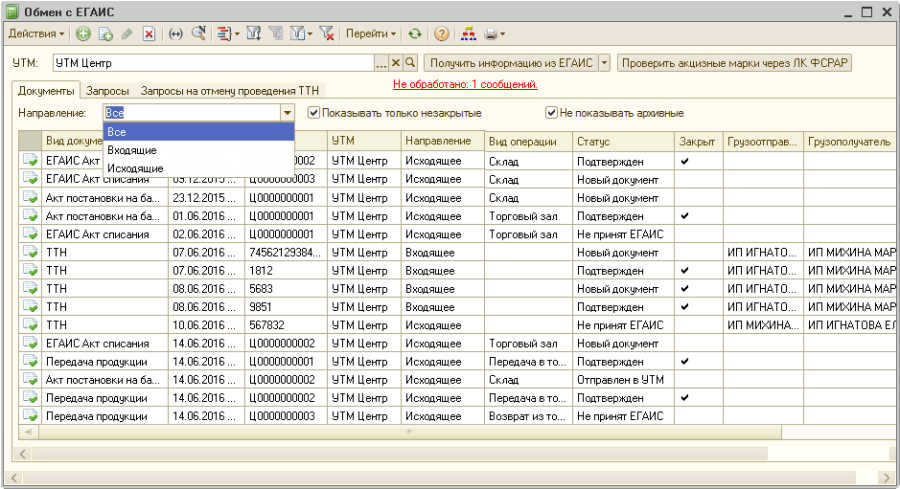Click the Направление text field showing 'Все'
The height and width of the screenshot is (489, 900).
tap(193, 113)
